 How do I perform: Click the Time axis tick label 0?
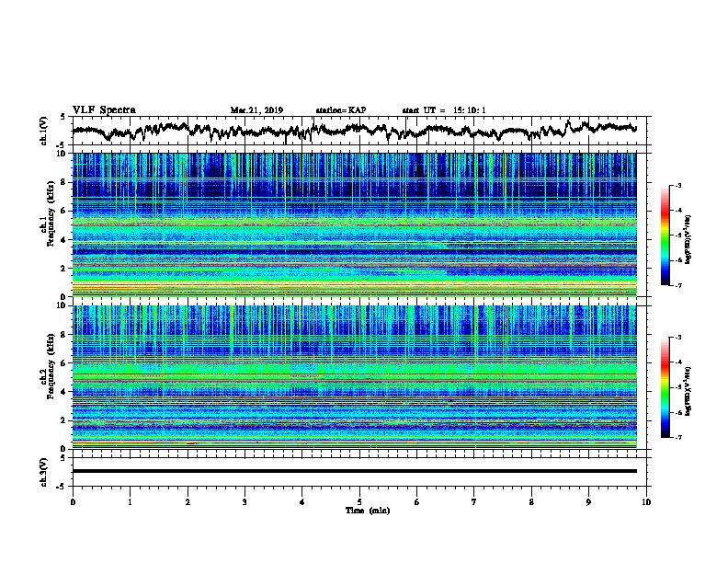coord(73,502)
